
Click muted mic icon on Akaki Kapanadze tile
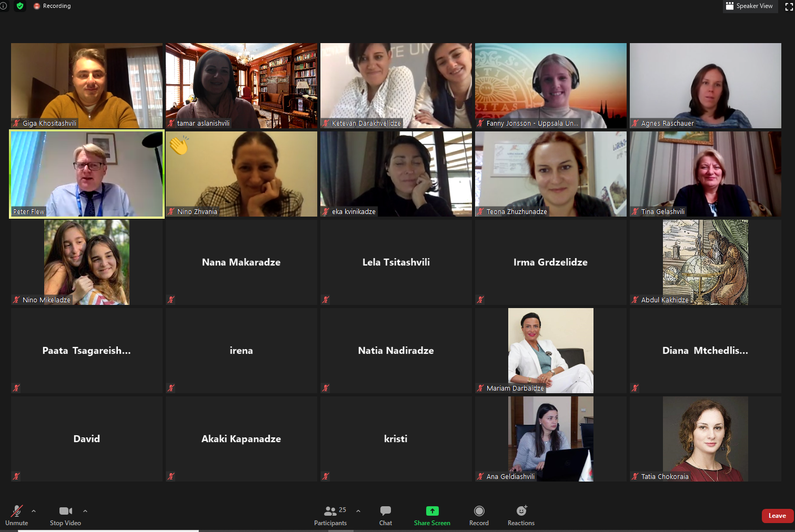click(171, 476)
